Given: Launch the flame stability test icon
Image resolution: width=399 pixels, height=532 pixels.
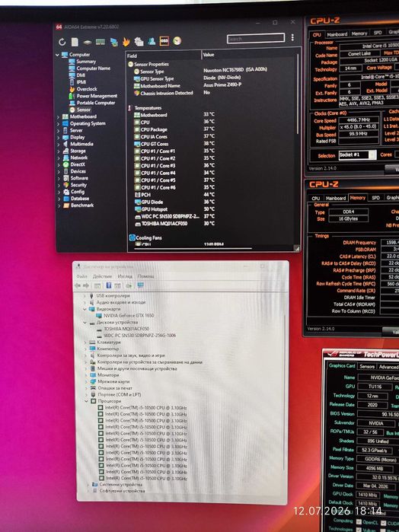Looking at the screenshot, I should [x=126, y=42].
